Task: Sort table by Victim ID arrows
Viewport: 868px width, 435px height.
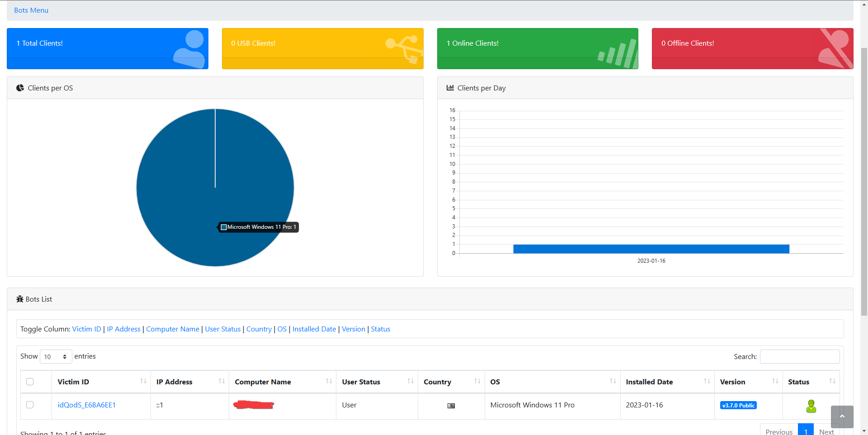Action: [143, 381]
